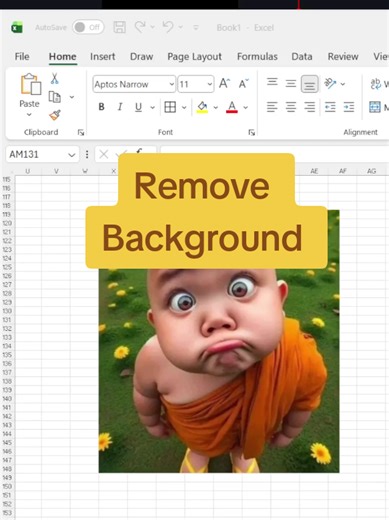
Task: Click the Decrease Indent icon
Action: click(x=330, y=107)
